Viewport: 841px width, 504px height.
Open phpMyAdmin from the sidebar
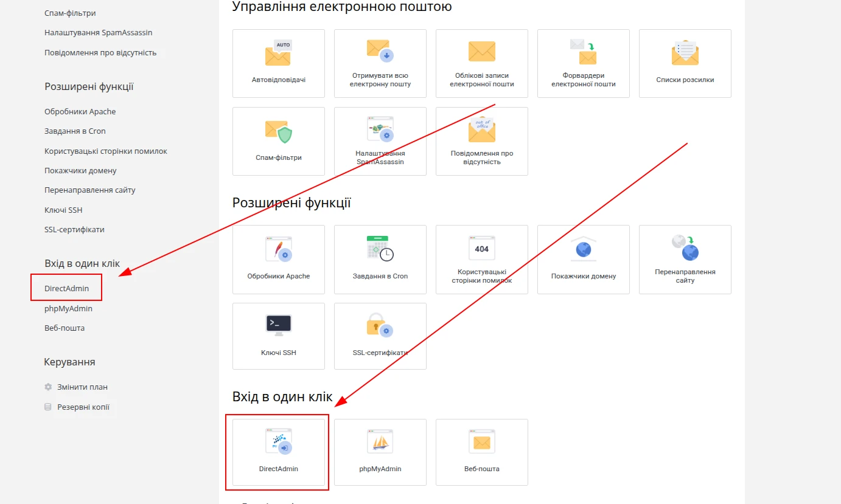pos(68,308)
